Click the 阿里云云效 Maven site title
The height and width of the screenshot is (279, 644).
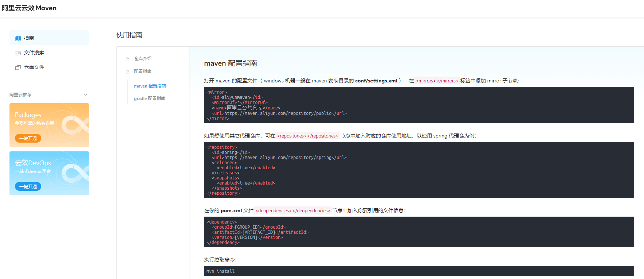click(29, 8)
